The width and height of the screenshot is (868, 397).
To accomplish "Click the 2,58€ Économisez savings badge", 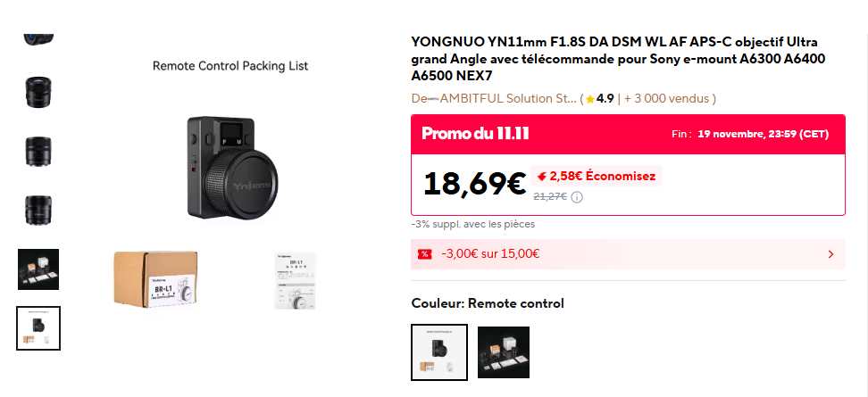I will [597, 177].
